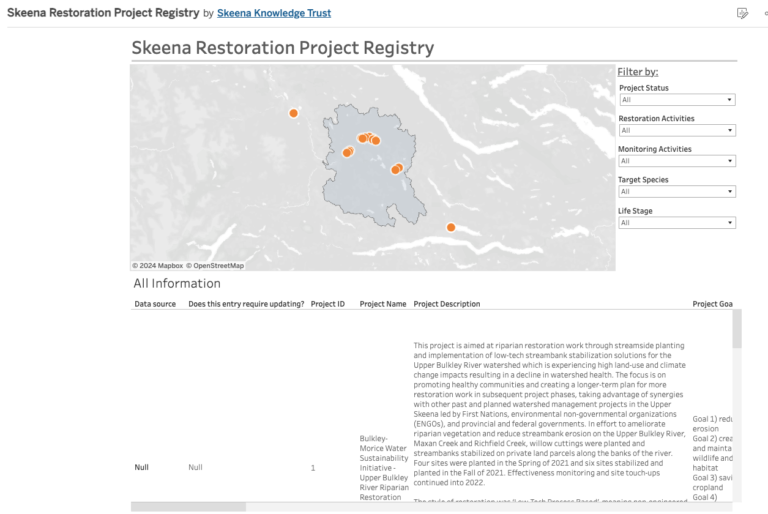Open the Skeena Knowledge Trust link
This screenshot has width=768, height=514.
point(274,13)
